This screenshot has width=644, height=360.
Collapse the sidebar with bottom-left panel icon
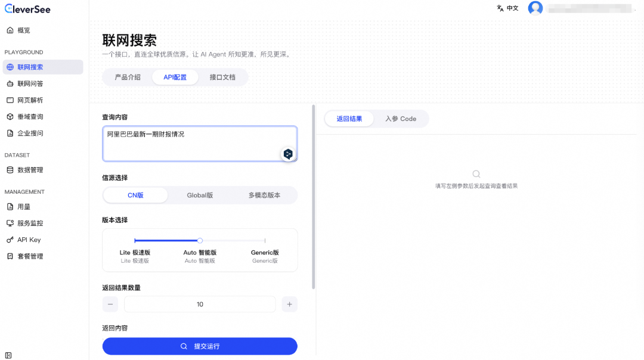(8, 355)
